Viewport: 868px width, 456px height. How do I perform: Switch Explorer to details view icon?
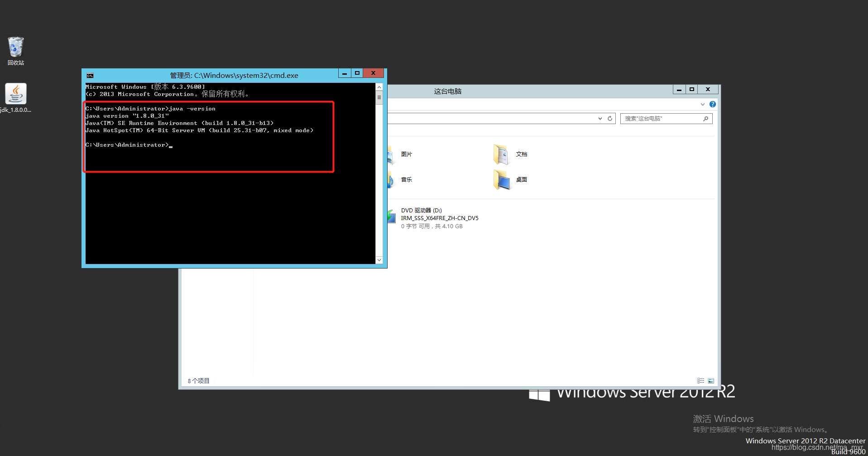[x=700, y=381]
